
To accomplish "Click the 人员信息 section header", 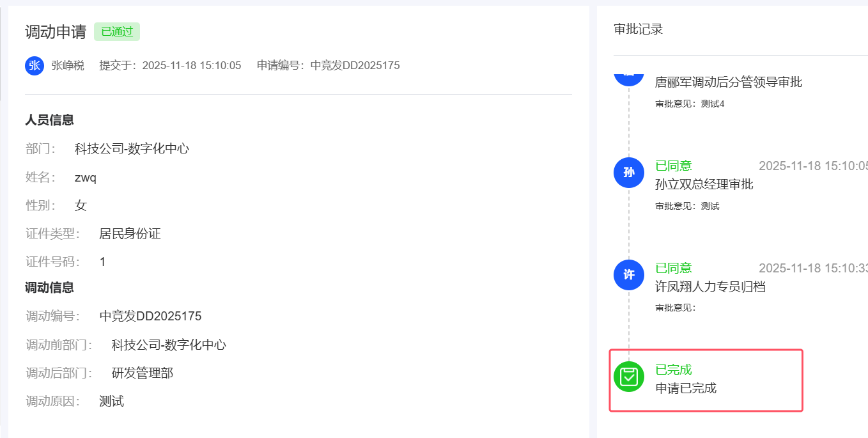I will [49, 120].
